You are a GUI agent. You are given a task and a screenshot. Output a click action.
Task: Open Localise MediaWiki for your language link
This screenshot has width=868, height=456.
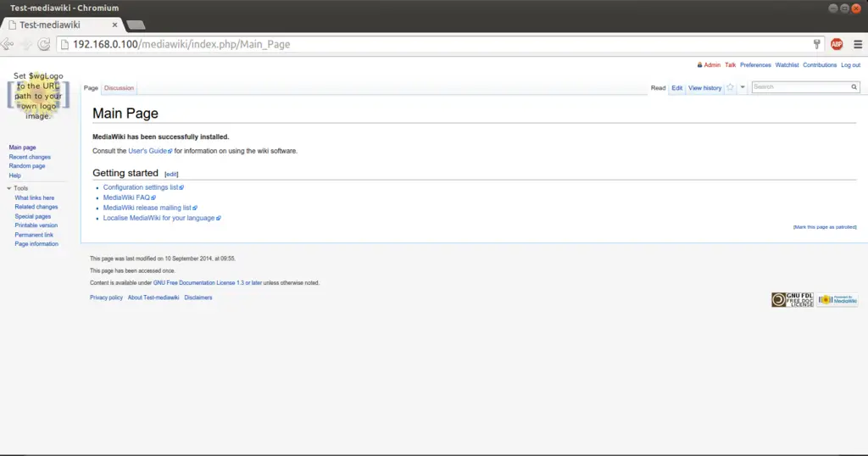coord(162,218)
